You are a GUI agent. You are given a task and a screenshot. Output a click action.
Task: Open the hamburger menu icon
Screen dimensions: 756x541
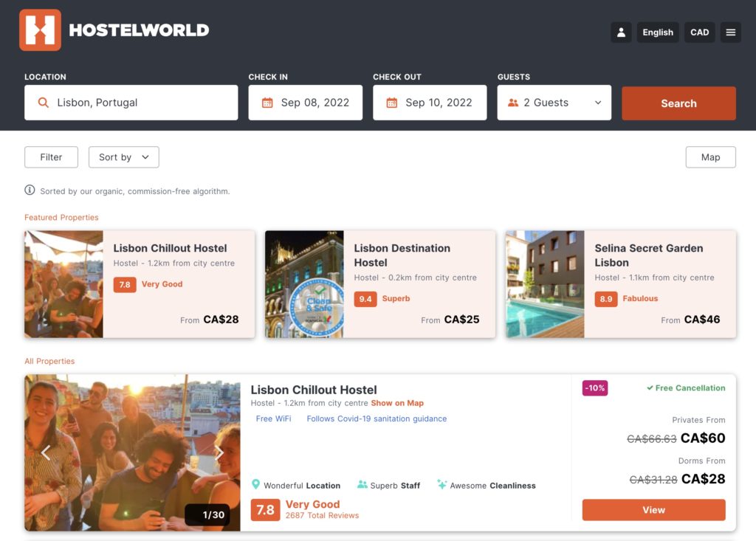pyautogui.click(x=730, y=32)
